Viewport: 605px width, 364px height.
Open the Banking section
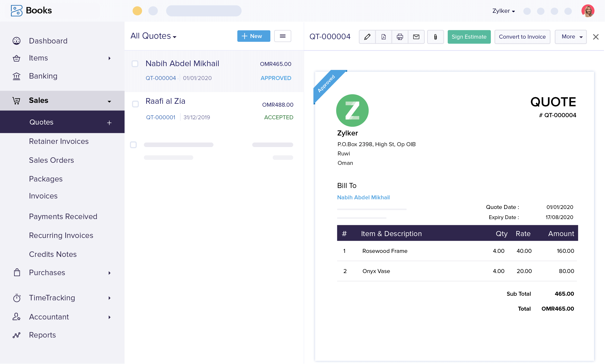pyautogui.click(x=43, y=76)
